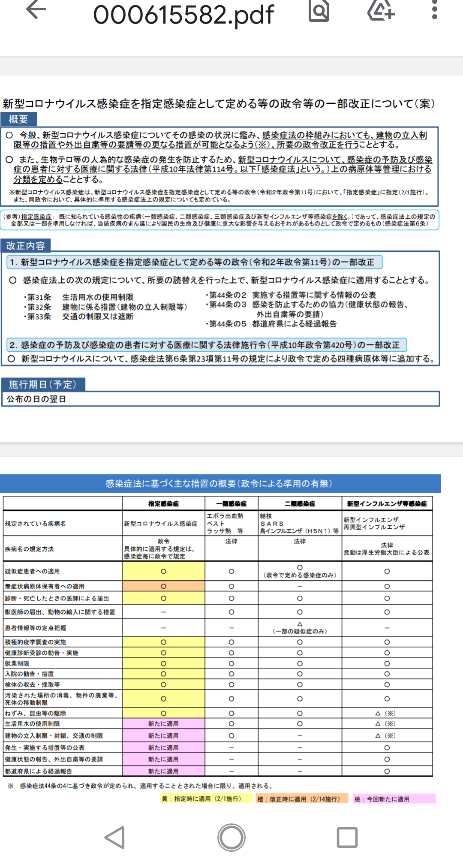Screen dimensions: 463x868
Task: Tap the column header '二類感染症'
Action: coord(300,503)
